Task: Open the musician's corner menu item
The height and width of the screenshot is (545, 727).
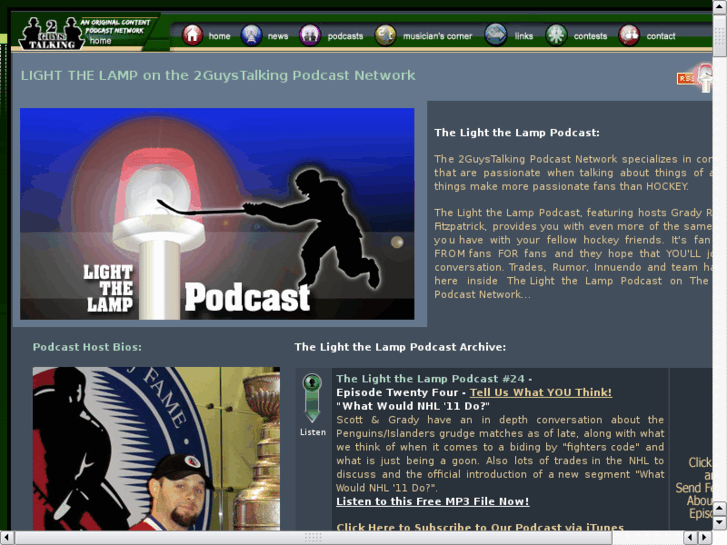Action: (437, 36)
